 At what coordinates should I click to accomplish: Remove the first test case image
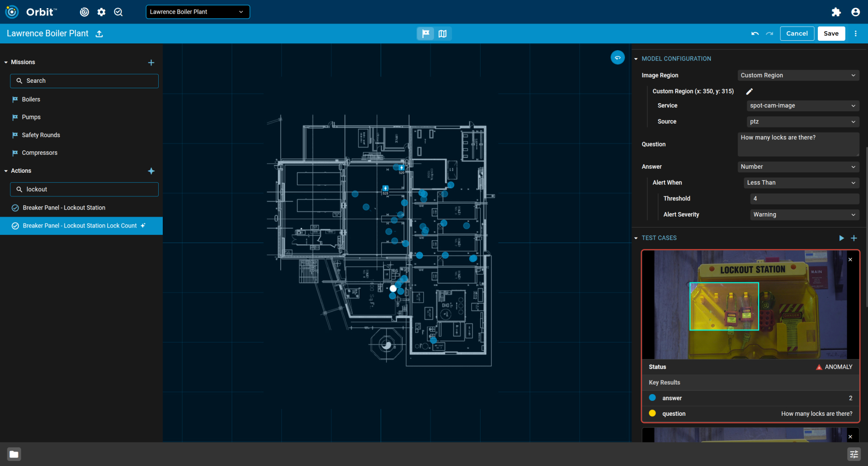pyautogui.click(x=850, y=260)
